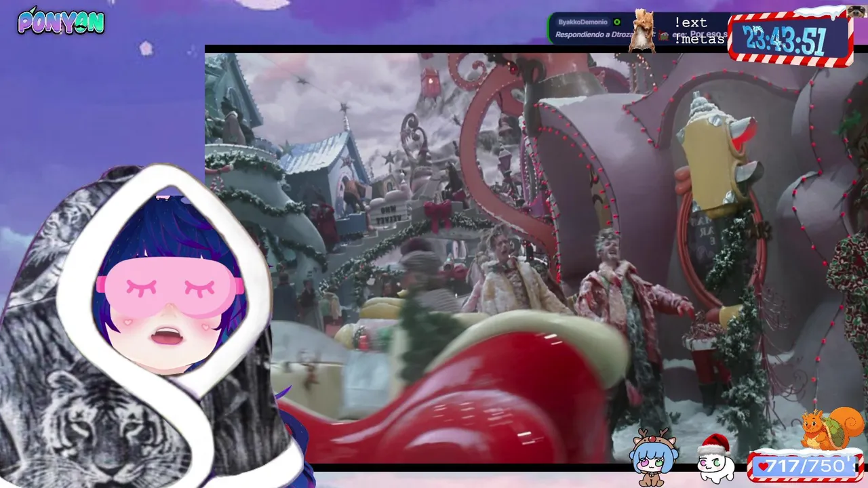Click the frog emote in the chat message
The width and height of the screenshot is (868, 488).
pos(664,36)
